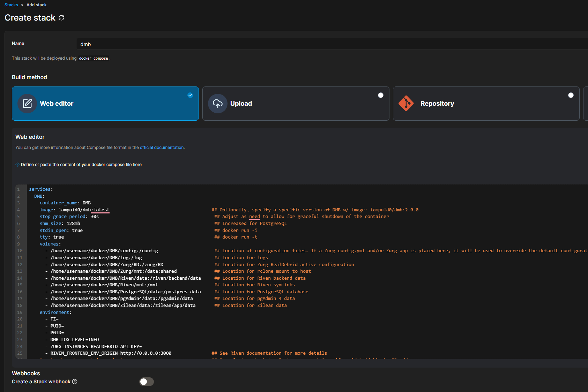The width and height of the screenshot is (588, 392).
Task: Click the DMB/config:/config volume line
Action: click(102, 251)
